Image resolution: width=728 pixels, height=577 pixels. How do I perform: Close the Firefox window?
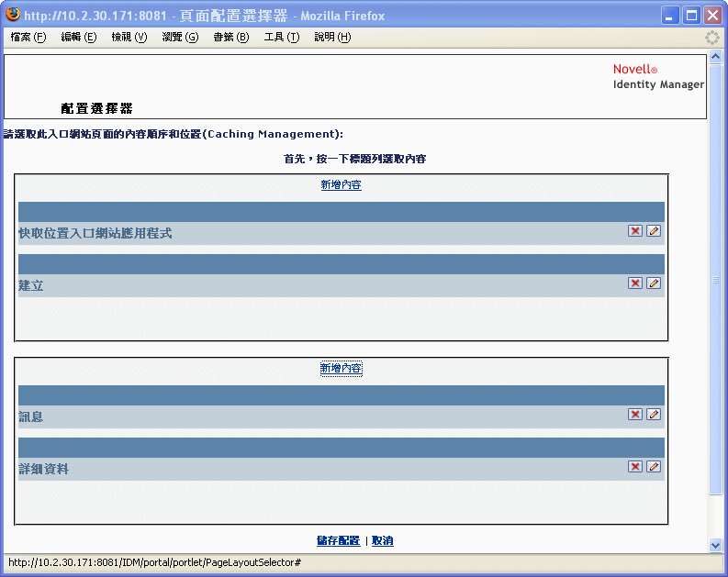point(712,16)
